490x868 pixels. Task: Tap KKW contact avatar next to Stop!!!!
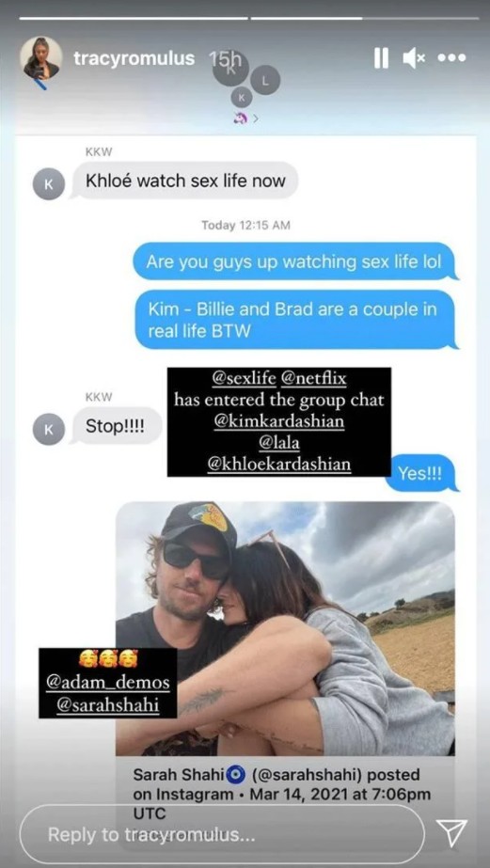49,429
